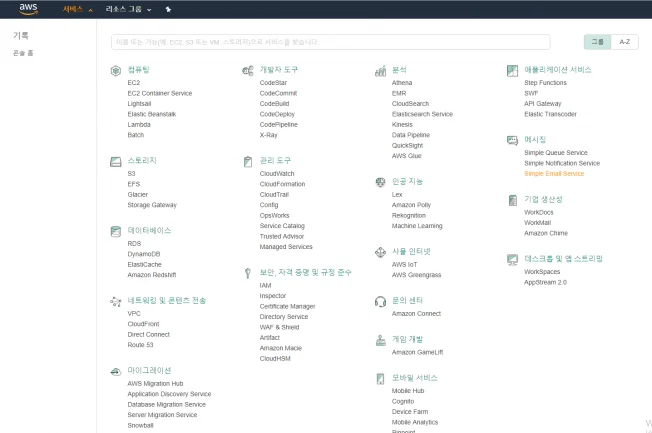The height and width of the screenshot is (433, 652).
Task: Open RDS database service
Action: point(134,243)
